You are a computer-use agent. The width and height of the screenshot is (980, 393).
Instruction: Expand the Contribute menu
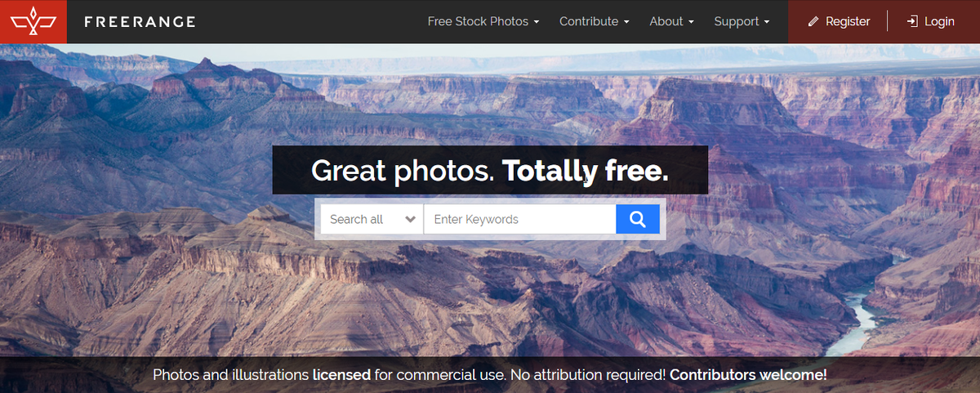coord(594,22)
